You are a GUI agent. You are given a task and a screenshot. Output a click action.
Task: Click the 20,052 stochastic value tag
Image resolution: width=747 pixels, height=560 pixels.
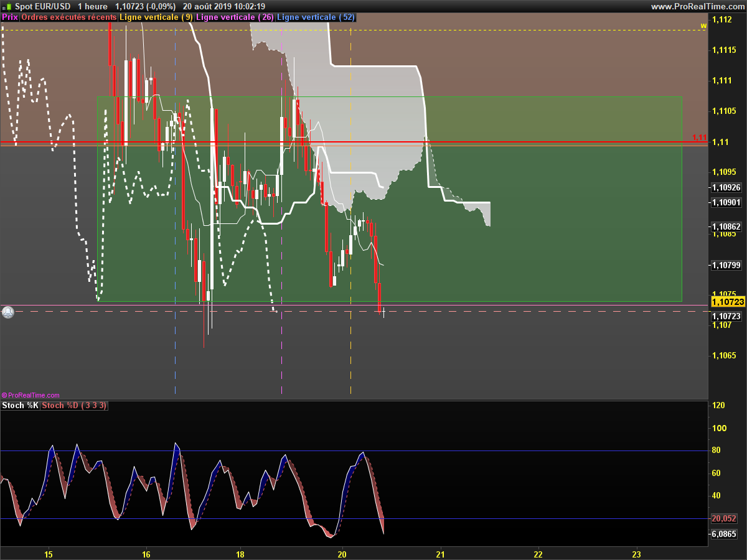click(724, 519)
